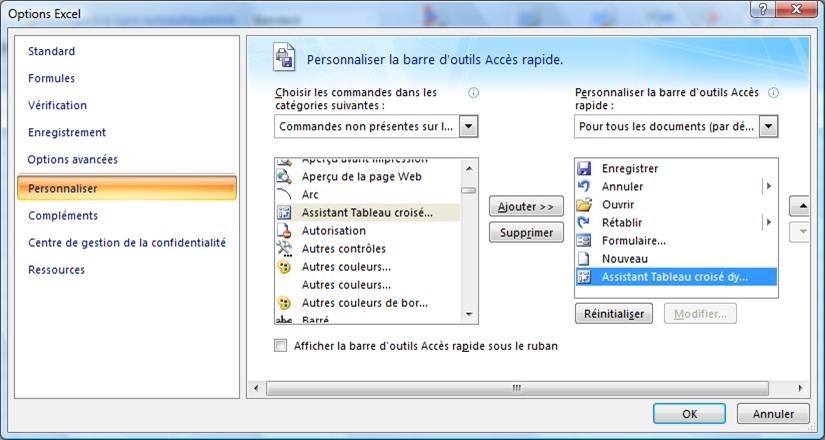
Task: Select 'Enregistrer' text in right list
Action: coord(630,168)
